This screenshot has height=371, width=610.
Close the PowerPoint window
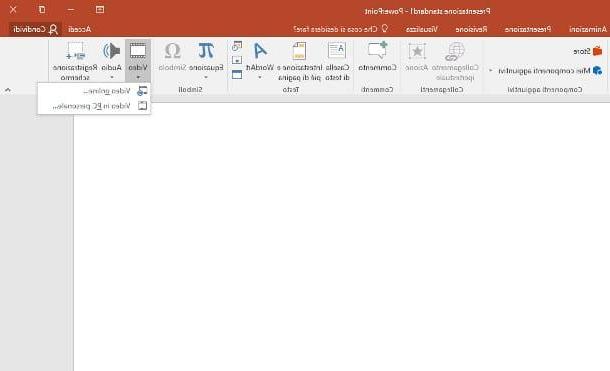click(13, 9)
